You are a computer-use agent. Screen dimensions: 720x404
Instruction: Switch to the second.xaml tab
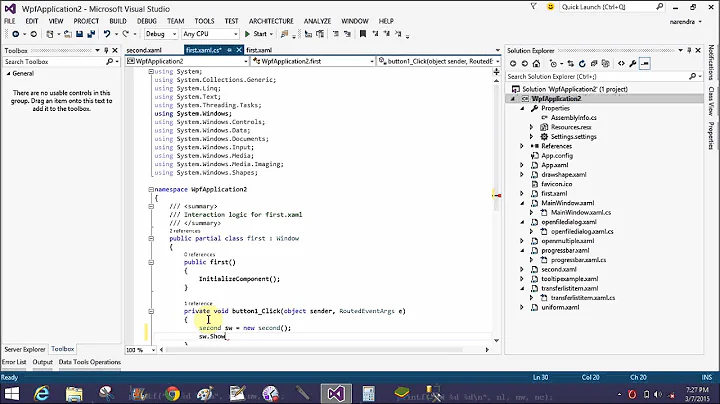pos(144,50)
